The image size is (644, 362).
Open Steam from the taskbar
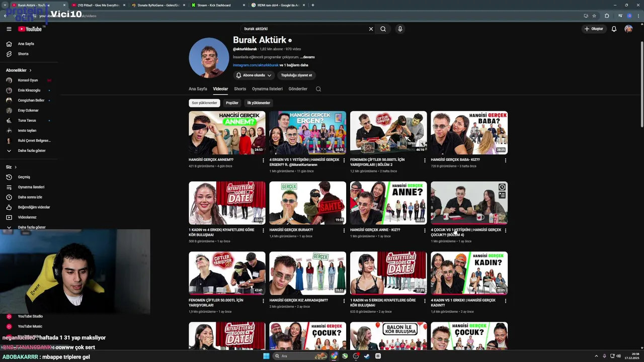(367, 356)
